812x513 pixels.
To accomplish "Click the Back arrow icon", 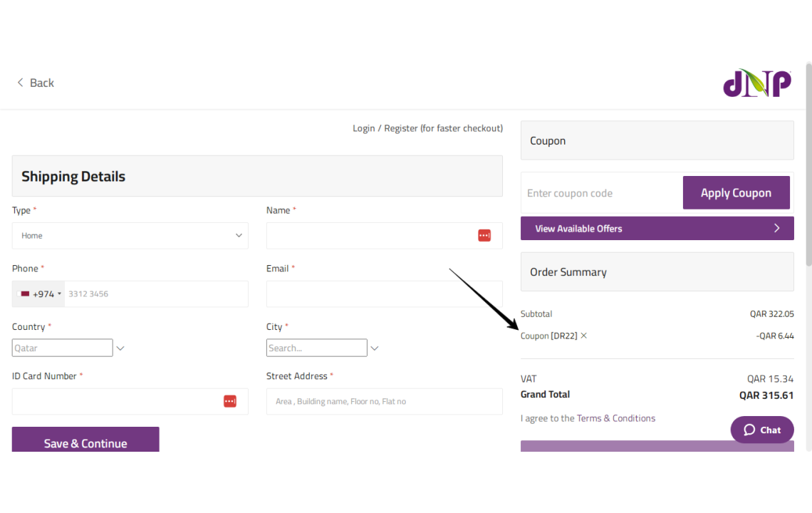I will tap(20, 83).
